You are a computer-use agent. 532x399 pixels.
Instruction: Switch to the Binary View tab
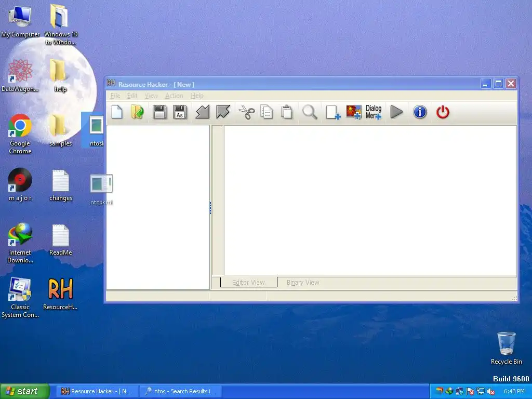pyautogui.click(x=303, y=282)
